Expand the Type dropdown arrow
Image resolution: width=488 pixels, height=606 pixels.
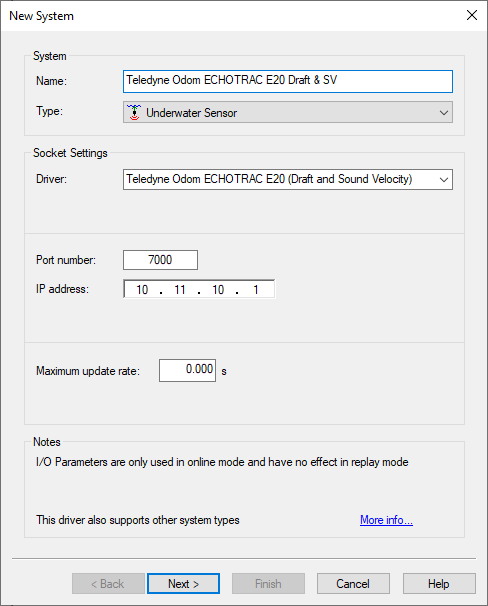(x=444, y=112)
